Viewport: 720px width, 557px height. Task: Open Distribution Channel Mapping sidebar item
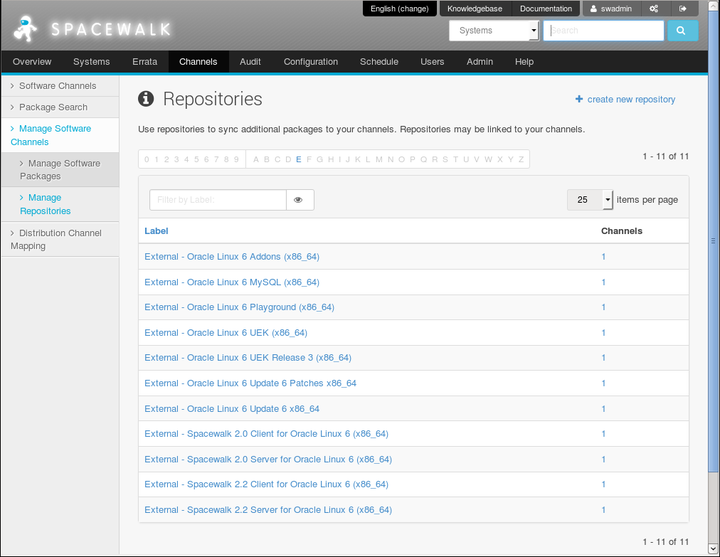(x=60, y=239)
